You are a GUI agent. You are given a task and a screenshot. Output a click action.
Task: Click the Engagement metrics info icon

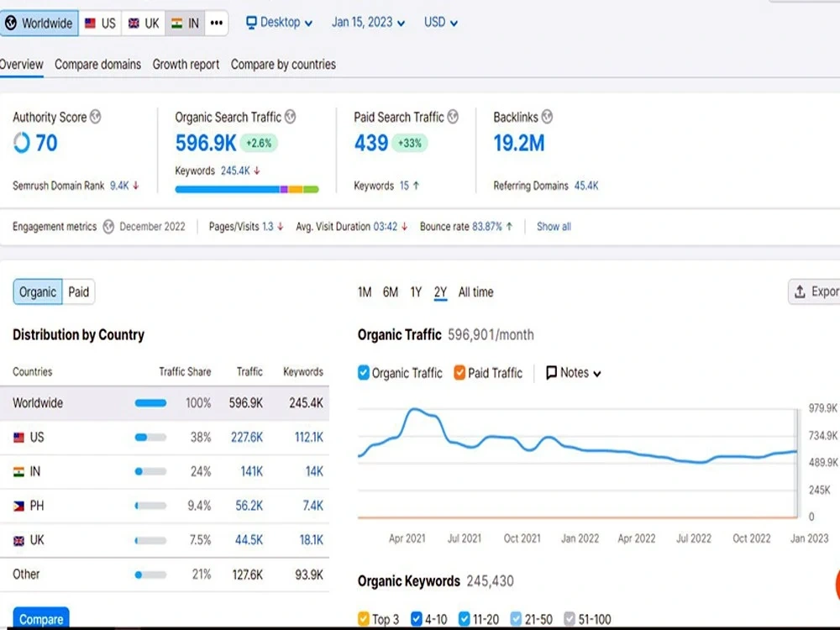pos(108,227)
